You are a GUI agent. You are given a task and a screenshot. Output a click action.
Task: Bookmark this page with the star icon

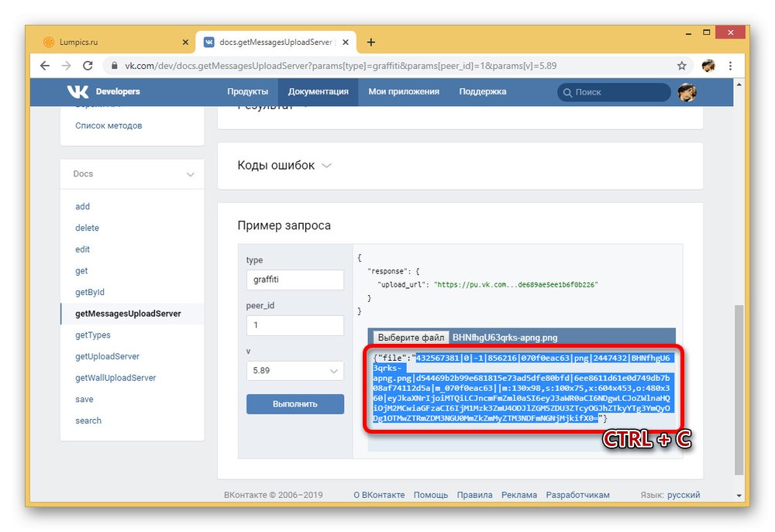point(681,66)
